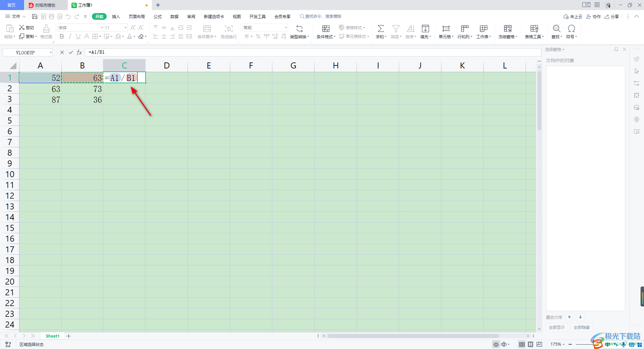Click the vertical scrollbar thumb of the sheet

539,101
